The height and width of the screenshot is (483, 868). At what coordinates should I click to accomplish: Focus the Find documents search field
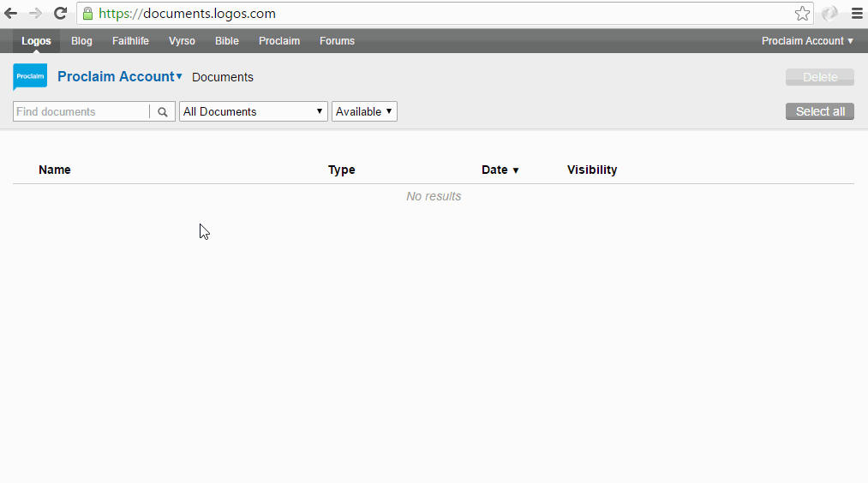[81, 112]
